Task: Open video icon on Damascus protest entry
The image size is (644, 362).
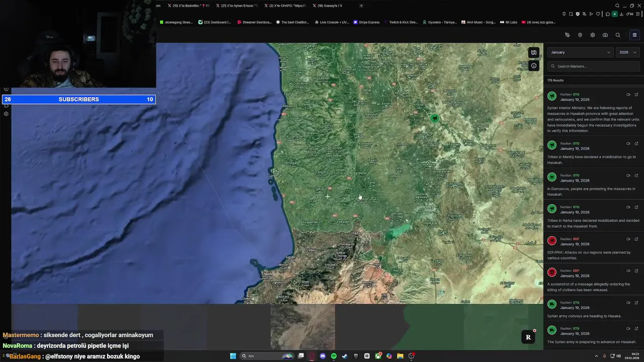Action: coord(628,175)
